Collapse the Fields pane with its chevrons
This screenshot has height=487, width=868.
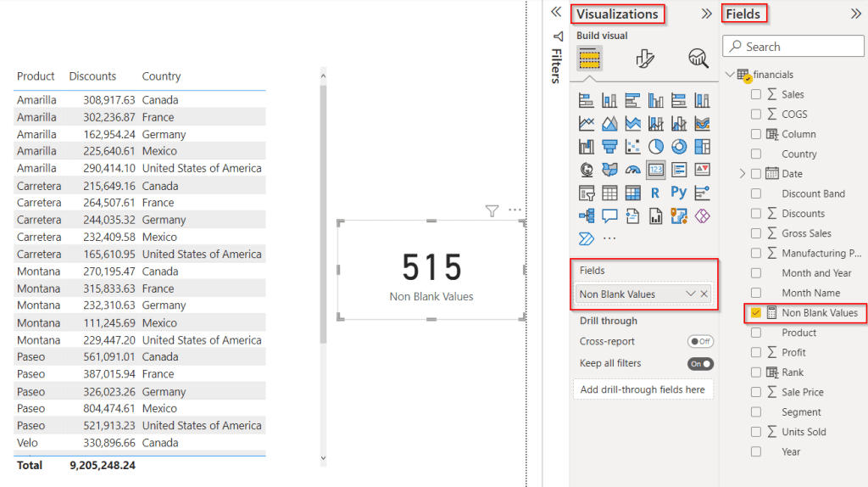coord(856,14)
